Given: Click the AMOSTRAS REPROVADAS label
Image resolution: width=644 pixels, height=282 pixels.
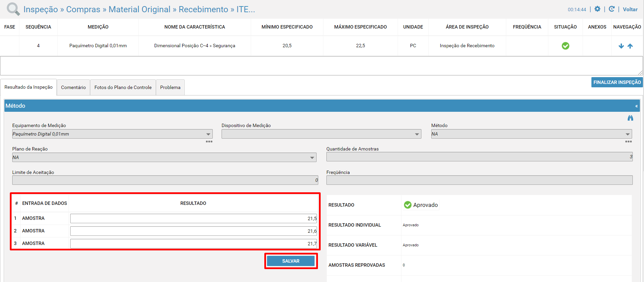Looking at the screenshot, I should (357, 265).
